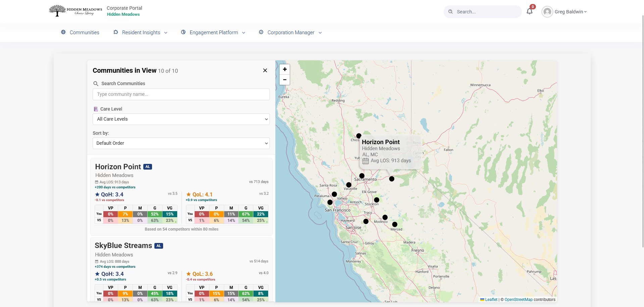The image size is (644, 307).
Task: Open the Sort by Default Order dropdown
Action: click(x=181, y=143)
